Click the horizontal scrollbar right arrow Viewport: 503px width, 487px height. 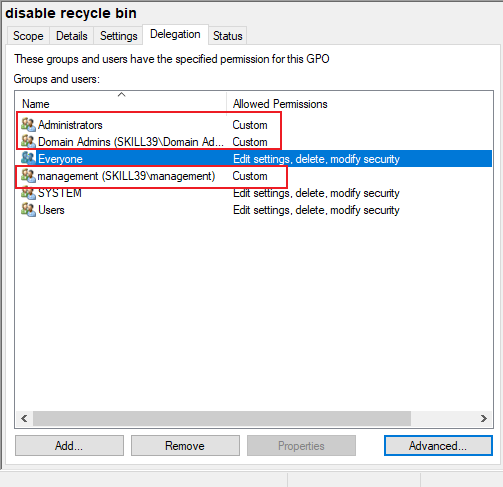(484, 418)
